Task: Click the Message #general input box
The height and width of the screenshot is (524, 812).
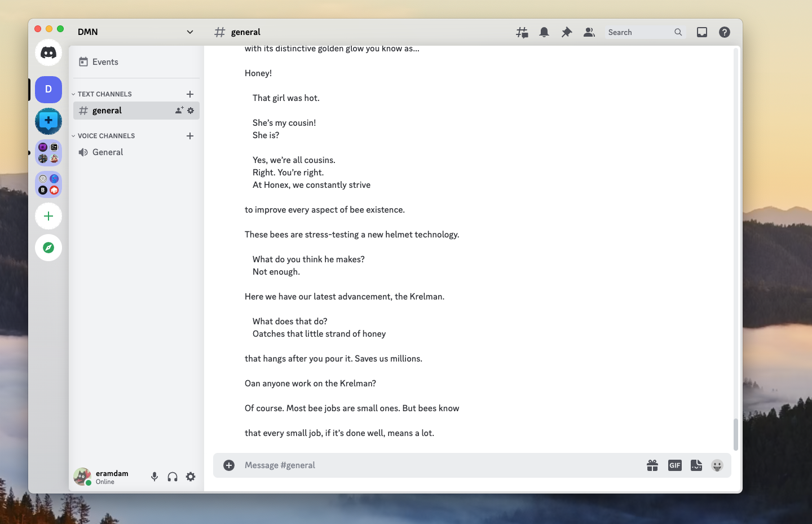Action: [x=440, y=465]
